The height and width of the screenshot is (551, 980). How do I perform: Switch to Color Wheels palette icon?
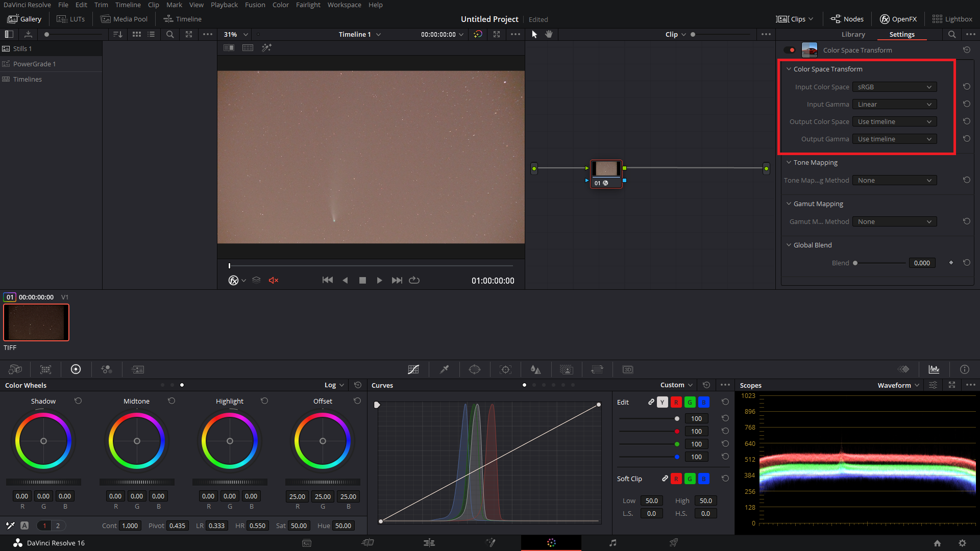76,369
